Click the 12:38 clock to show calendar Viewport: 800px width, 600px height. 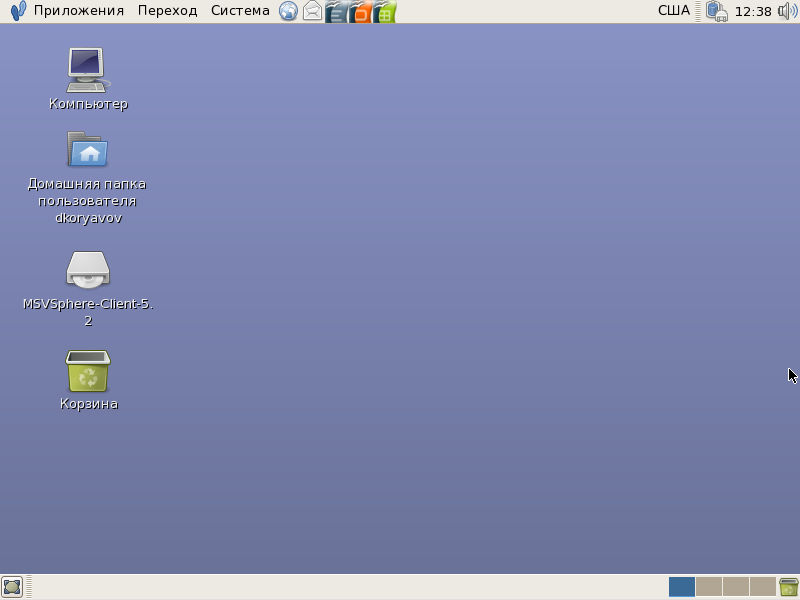point(753,11)
